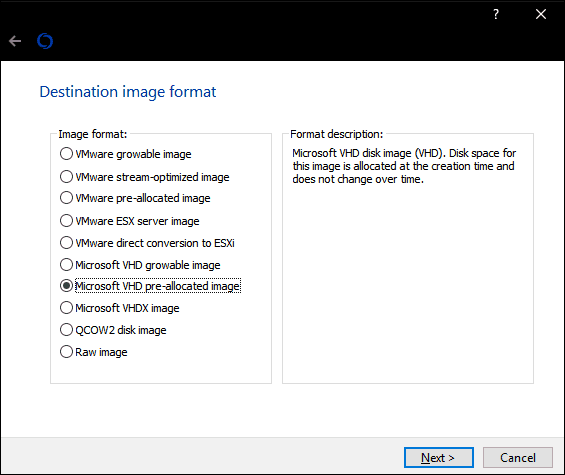Pick the Raw image format
This screenshot has width=565, height=475.
[94, 352]
